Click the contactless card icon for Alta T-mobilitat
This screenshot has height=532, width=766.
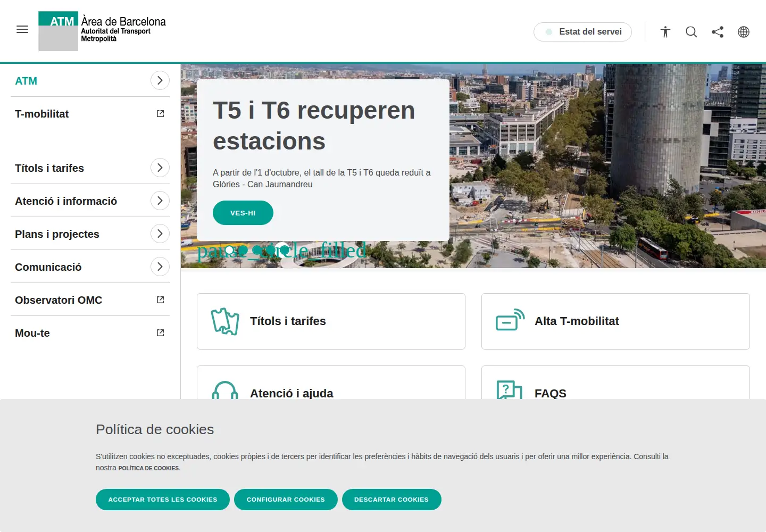(x=510, y=320)
